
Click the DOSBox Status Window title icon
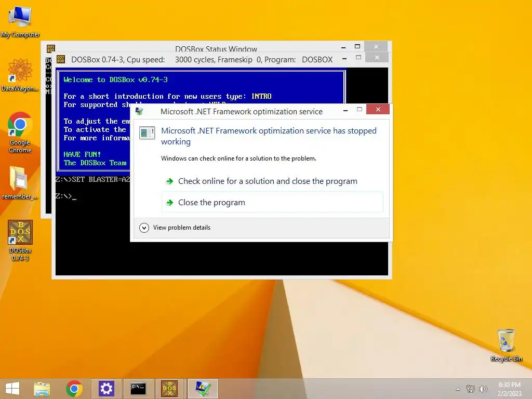50,48
